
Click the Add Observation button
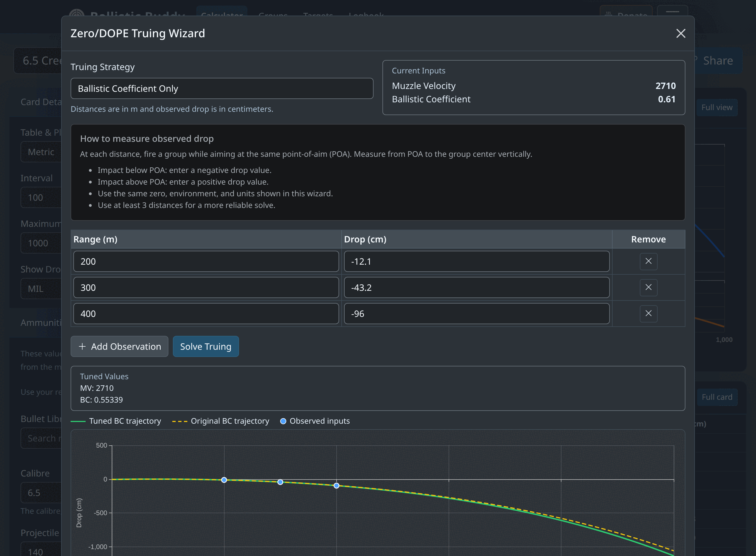click(120, 346)
